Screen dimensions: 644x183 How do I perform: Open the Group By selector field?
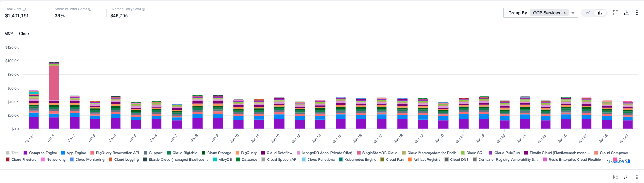coord(541,13)
